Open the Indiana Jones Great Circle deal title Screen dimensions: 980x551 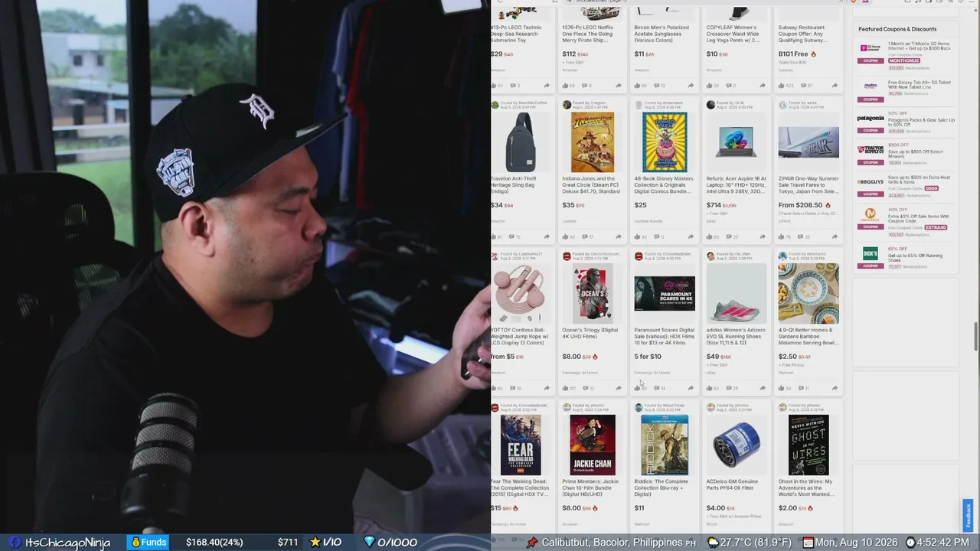coord(591,184)
